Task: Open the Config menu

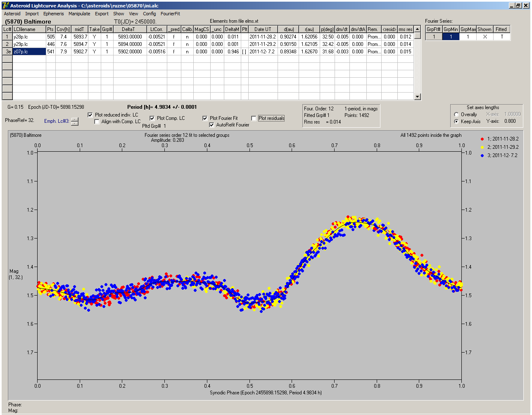Action: 150,14
